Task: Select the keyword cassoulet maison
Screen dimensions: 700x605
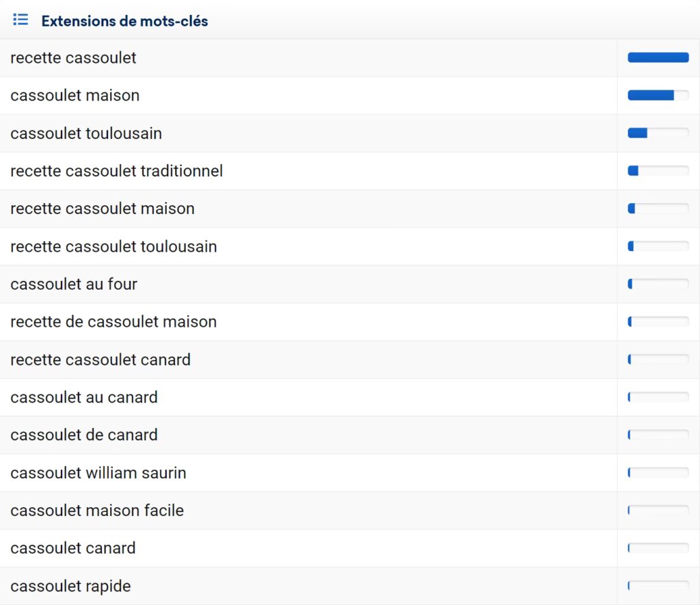Action: 75,96
